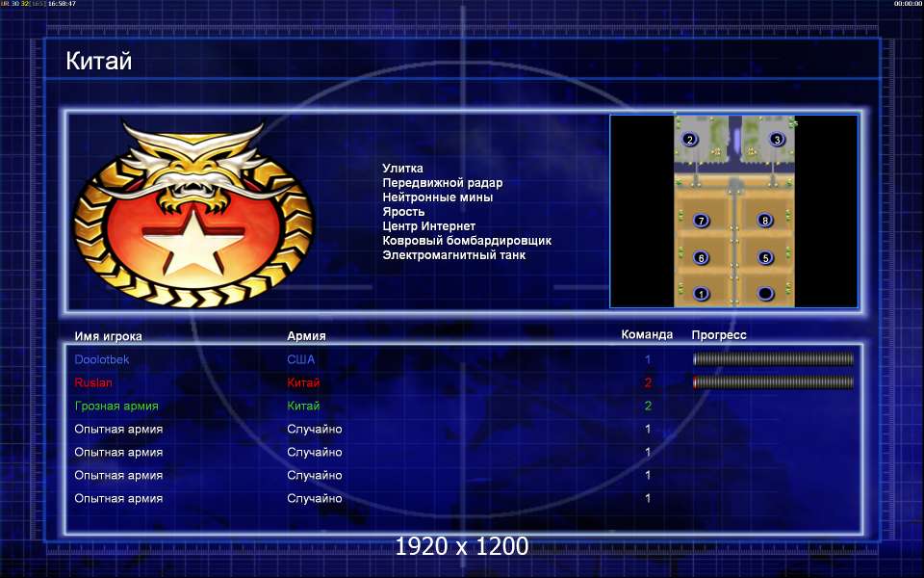Select player name Doolotbek

coord(101,359)
